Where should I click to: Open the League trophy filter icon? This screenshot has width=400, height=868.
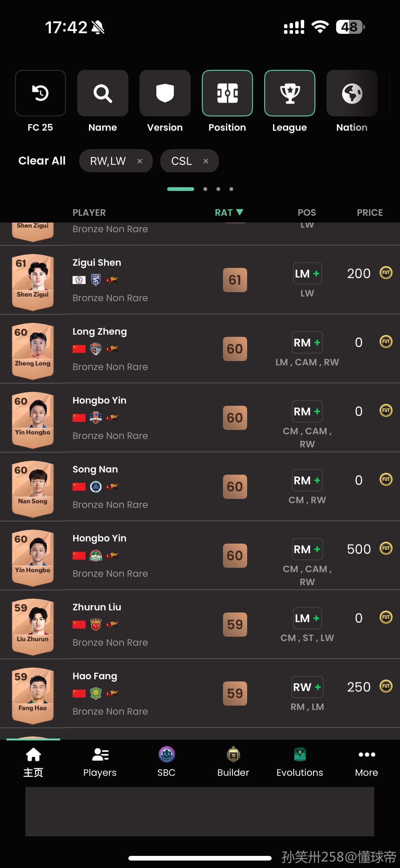tap(290, 93)
